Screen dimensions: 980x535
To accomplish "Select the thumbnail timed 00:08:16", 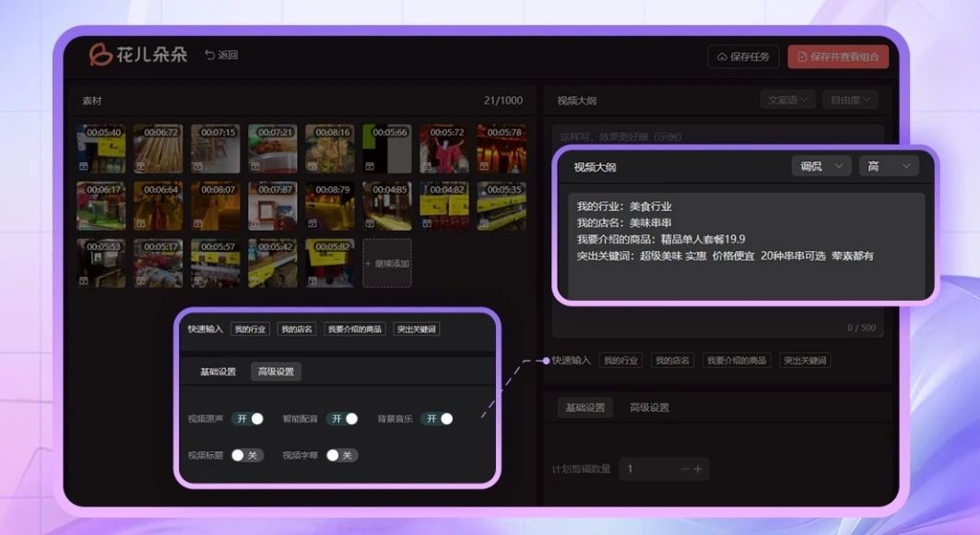I will [x=330, y=149].
